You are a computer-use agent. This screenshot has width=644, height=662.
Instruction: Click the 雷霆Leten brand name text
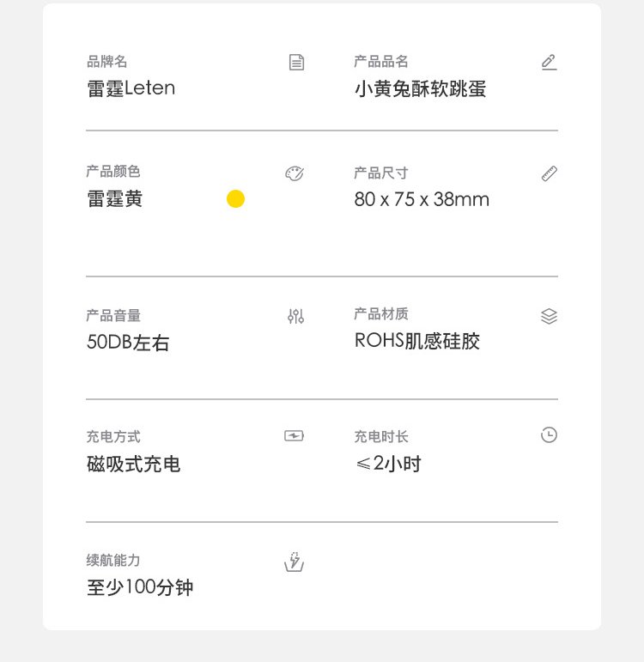131,88
